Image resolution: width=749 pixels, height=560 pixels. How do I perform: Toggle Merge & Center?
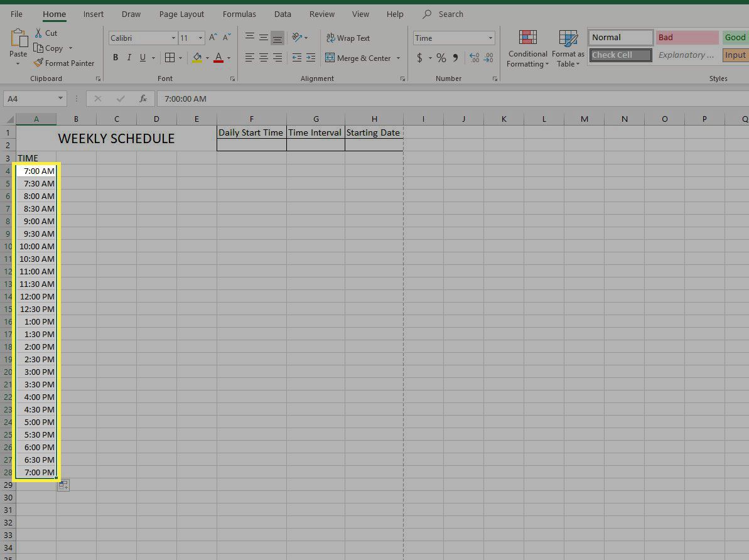pos(358,58)
